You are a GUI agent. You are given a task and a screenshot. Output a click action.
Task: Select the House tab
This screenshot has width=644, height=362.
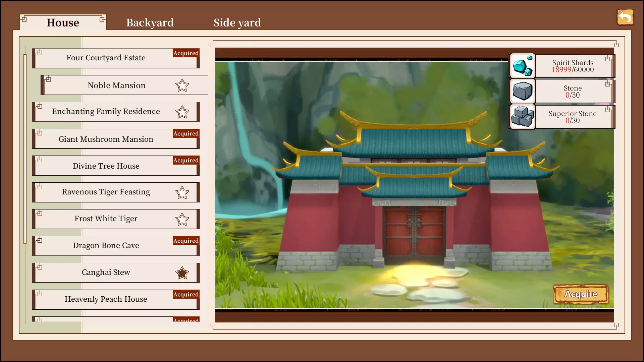(63, 23)
